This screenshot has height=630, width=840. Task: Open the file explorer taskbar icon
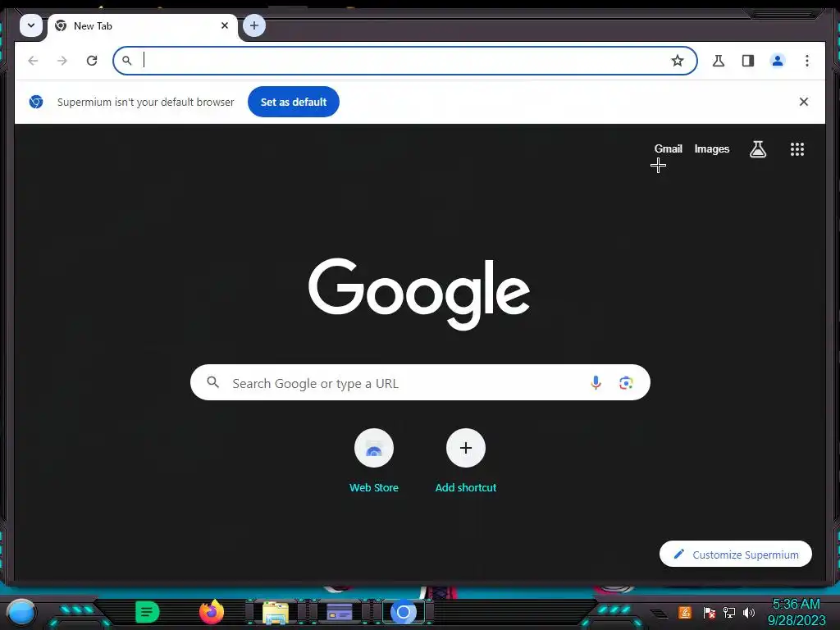pos(276,612)
